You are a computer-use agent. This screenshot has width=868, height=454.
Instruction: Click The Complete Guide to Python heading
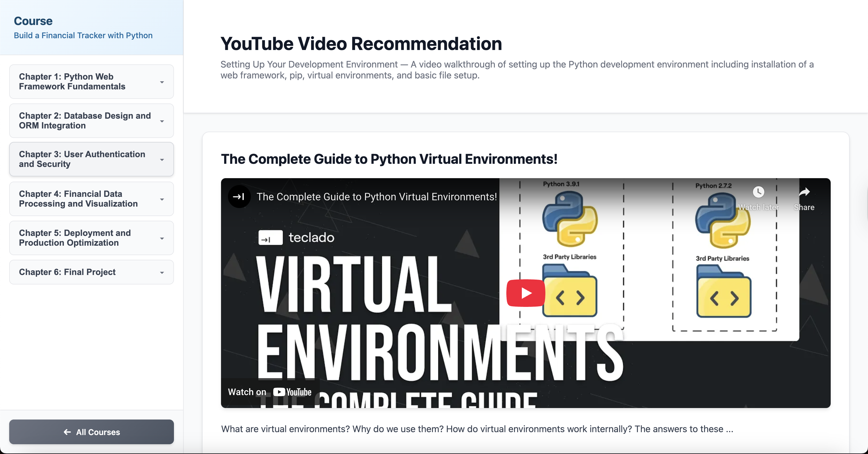pos(389,159)
